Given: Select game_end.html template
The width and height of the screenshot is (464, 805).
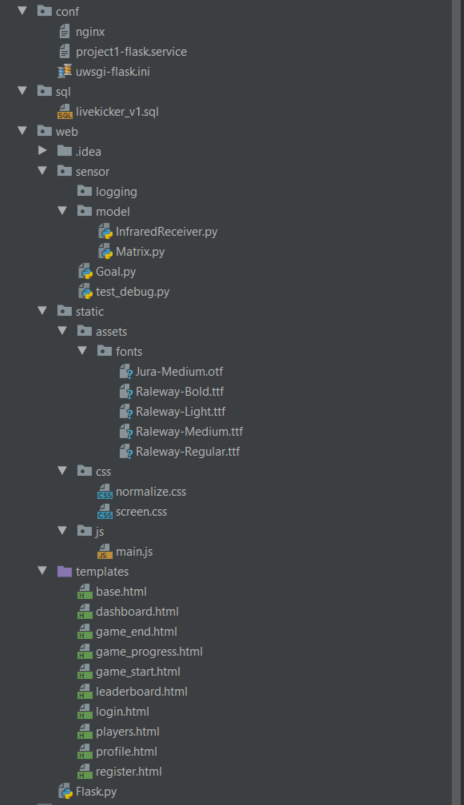Looking at the screenshot, I should pos(137,632).
